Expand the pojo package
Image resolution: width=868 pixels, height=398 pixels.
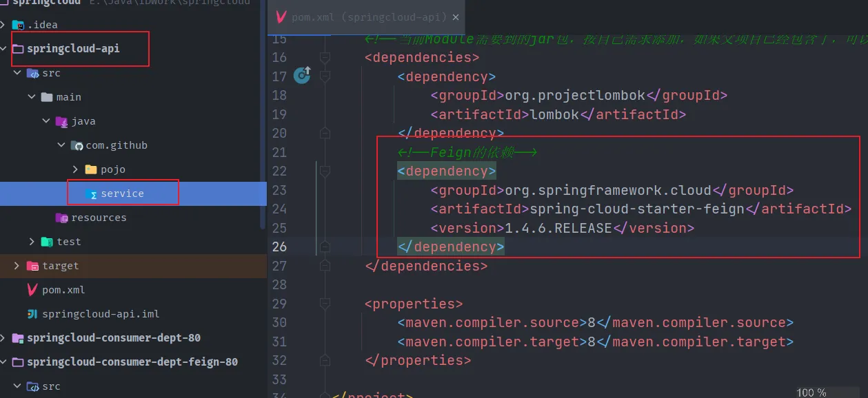click(x=76, y=169)
